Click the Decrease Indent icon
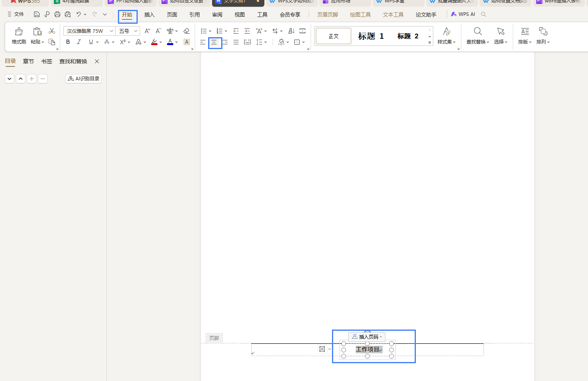This screenshot has width=588, height=381. tap(236, 31)
